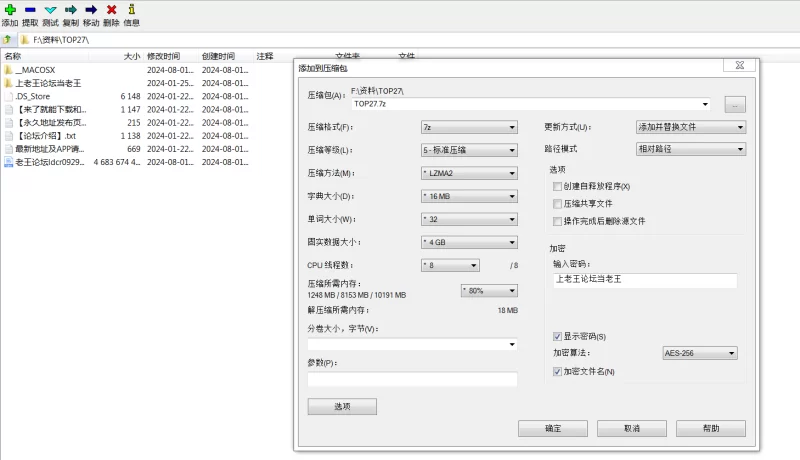Click the Move (移动) arrow icon

click(91, 10)
